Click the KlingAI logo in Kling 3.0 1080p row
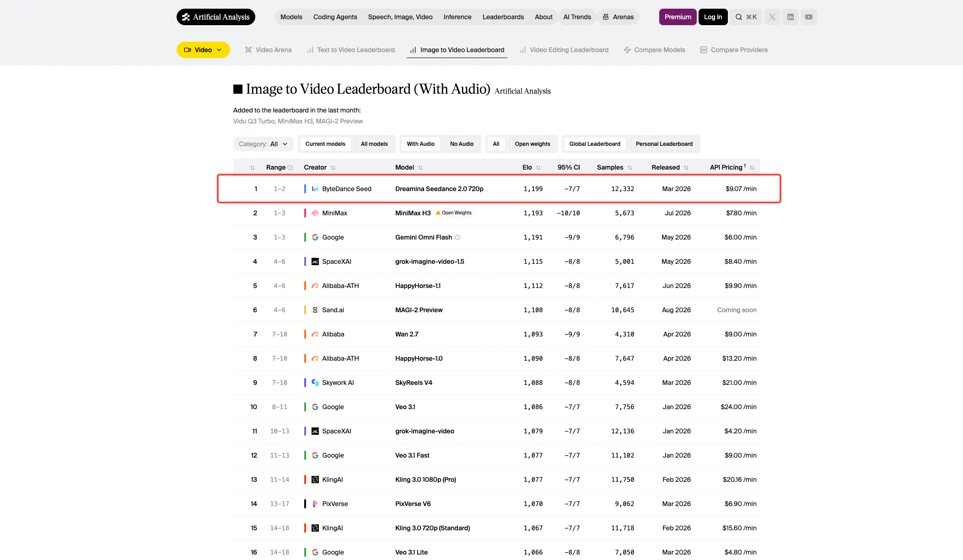 315,480
